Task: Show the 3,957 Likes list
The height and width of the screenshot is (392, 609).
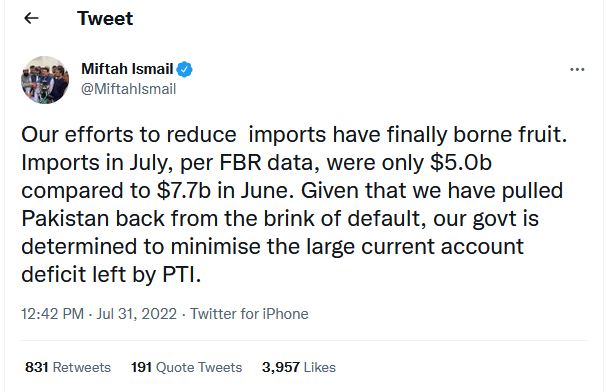Action: [299, 367]
